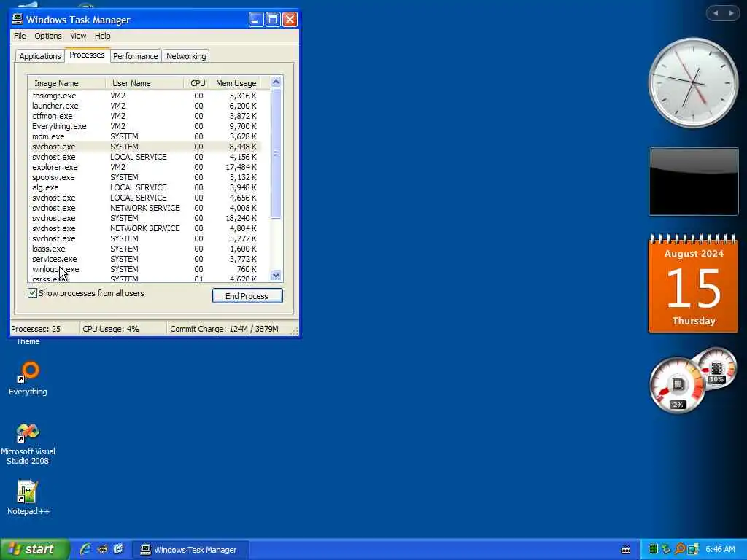Click the second quick launch icon
The width and height of the screenshot is (747, 560).
[x=102, y=549]
